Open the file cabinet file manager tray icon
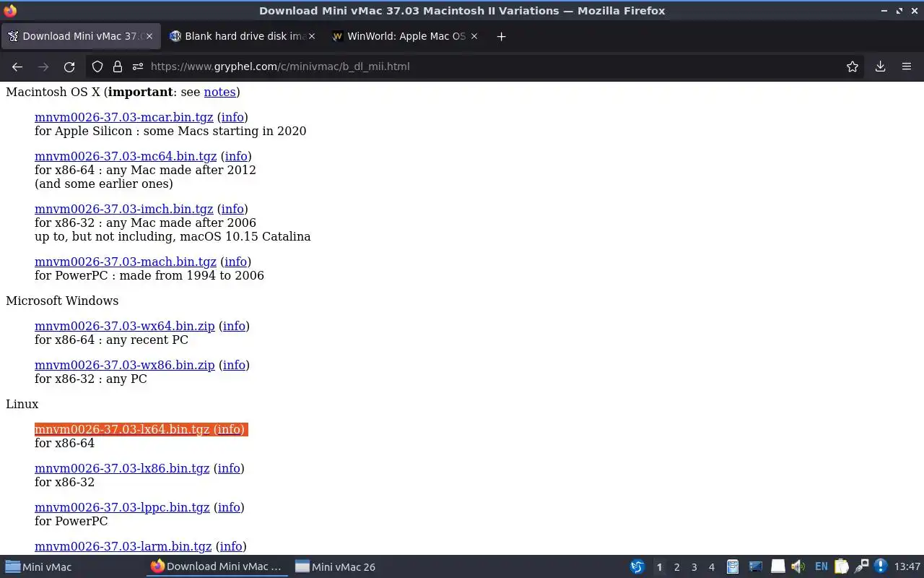This screenshot has width=924, height=578. click(733, 566)
